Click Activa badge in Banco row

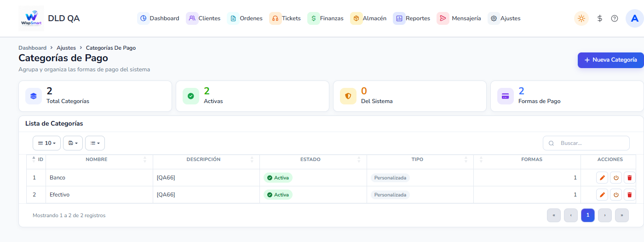tap(278, 178)
